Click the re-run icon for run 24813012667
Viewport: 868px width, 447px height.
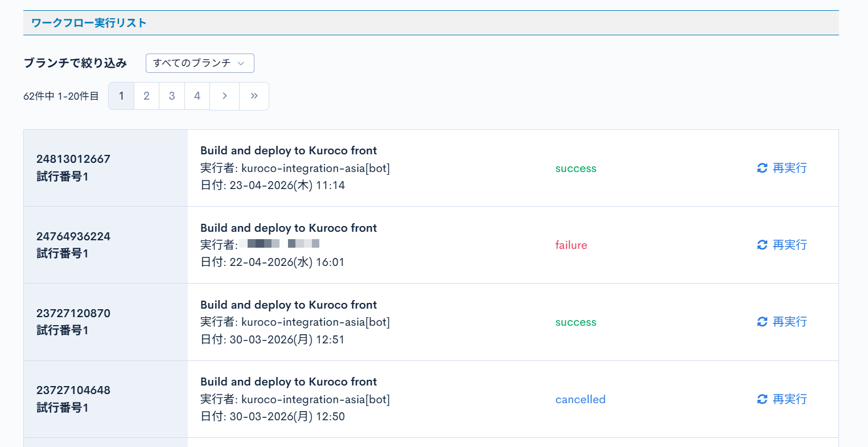[x=762, y=168]
